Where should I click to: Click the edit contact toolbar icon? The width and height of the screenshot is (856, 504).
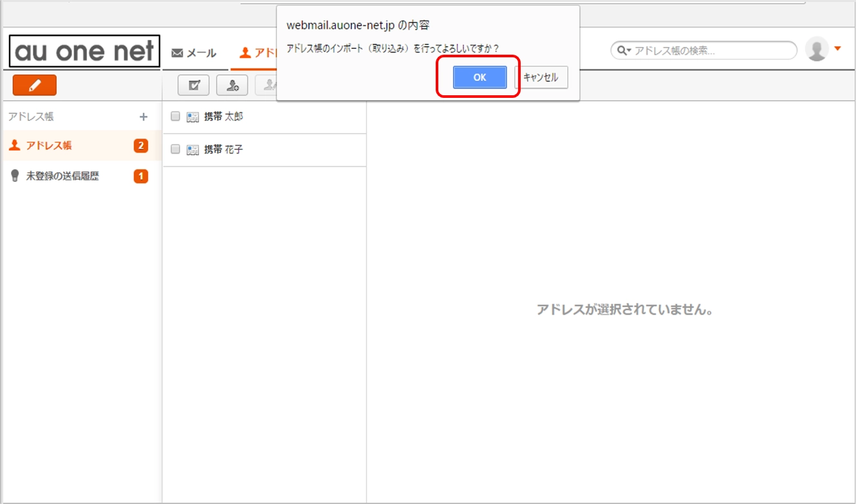point(268,84)
